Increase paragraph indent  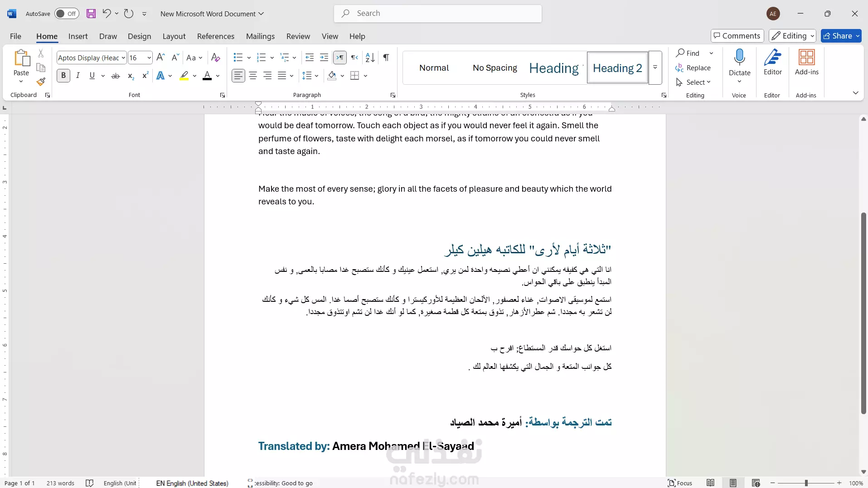tap(324, 57)
